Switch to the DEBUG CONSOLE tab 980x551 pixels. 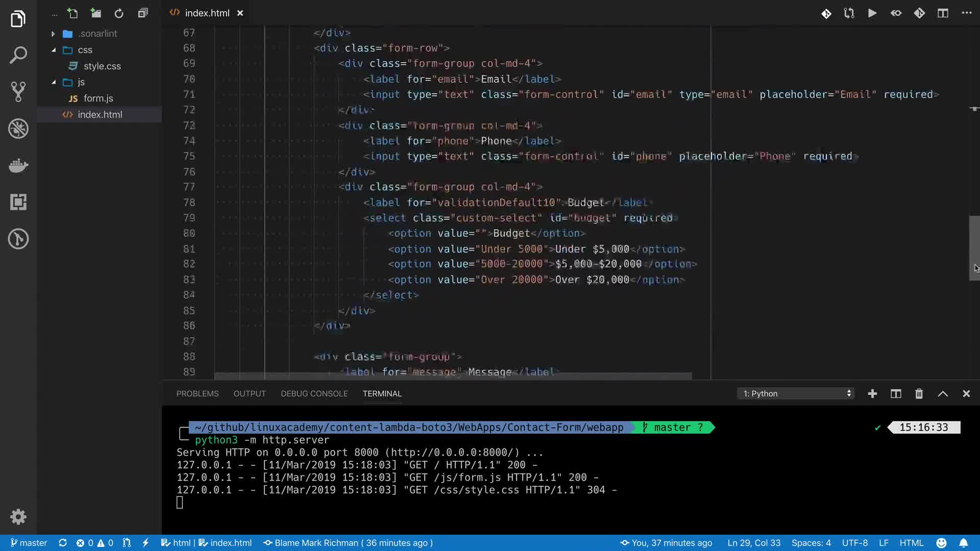pos(314,393)
